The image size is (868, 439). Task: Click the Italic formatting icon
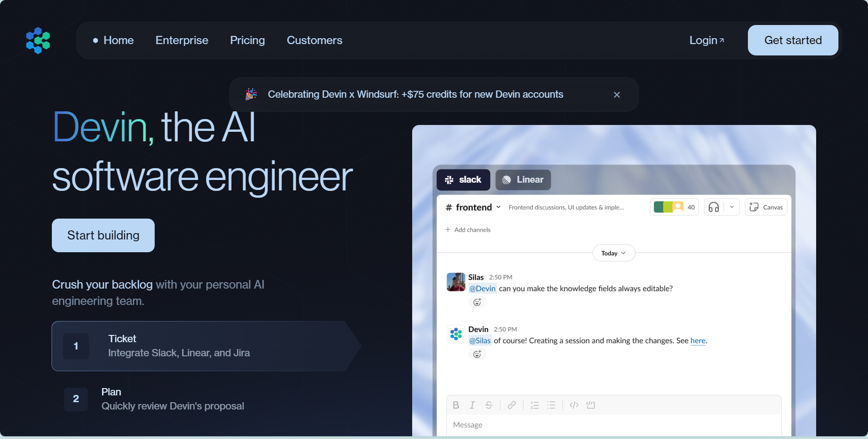click(x=472, y=405)
